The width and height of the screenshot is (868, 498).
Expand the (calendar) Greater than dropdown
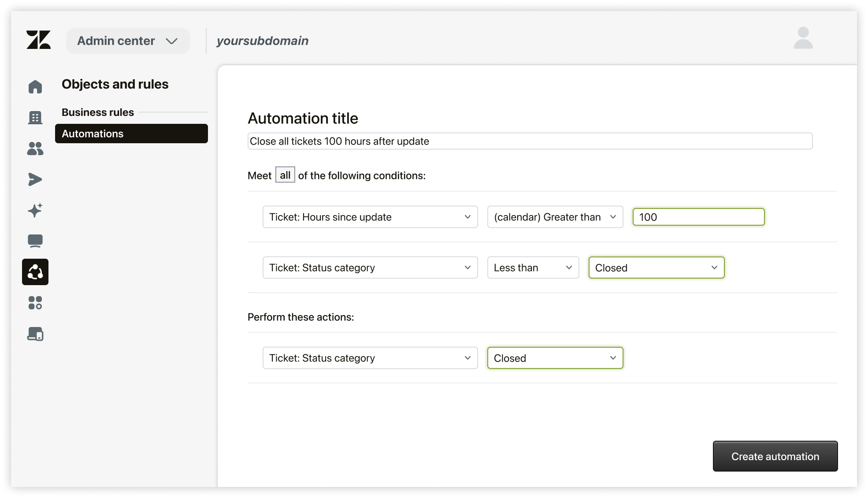point(555,217)
